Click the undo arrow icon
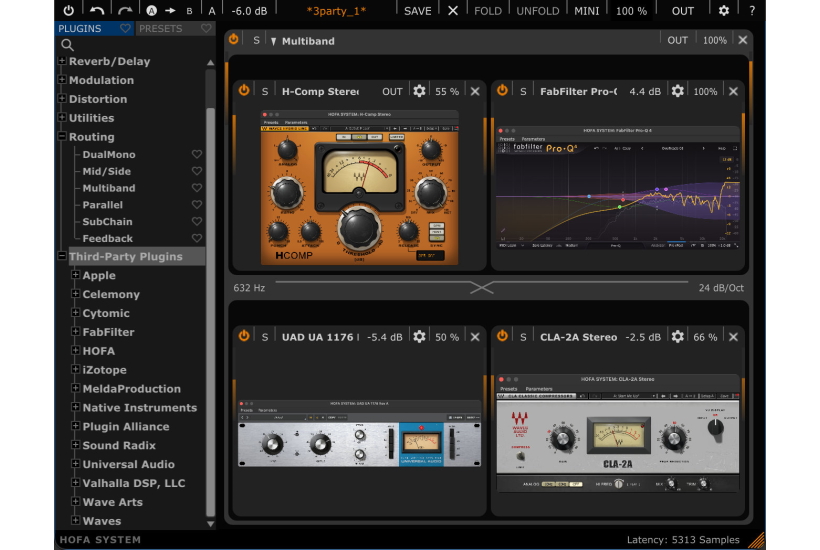Image resolution: width=820 pixels, height=550 pixels. click(x=97, y=10)
